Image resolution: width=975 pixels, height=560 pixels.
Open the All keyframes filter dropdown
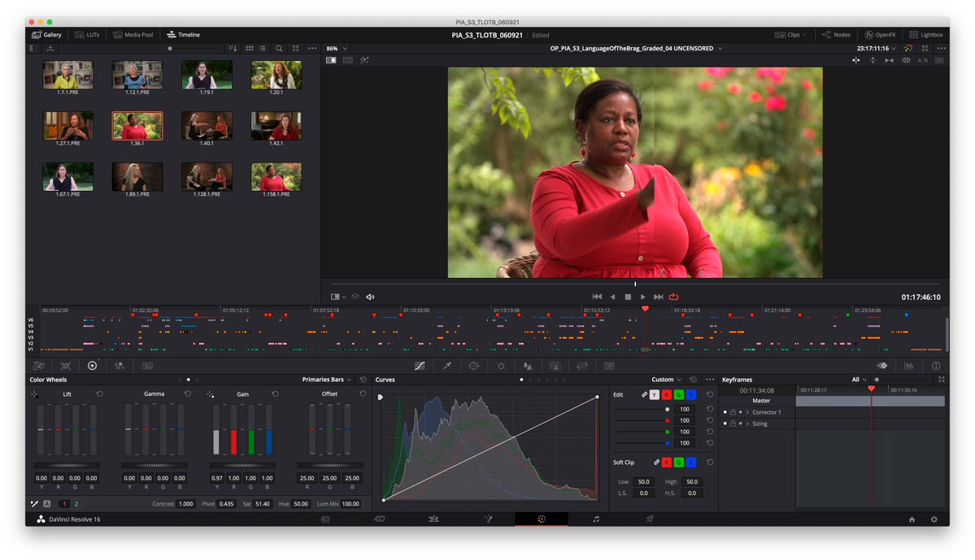click(x=859, y=379)
